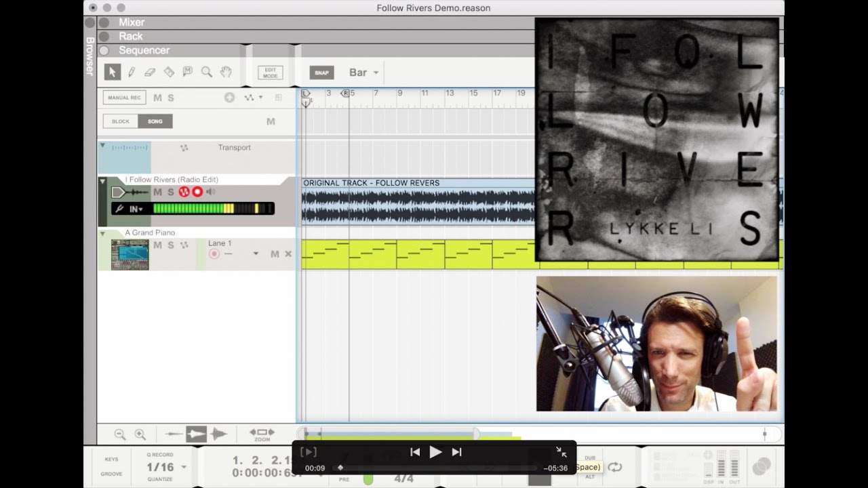Collapse the A Grand Piano track

point(102,234)
